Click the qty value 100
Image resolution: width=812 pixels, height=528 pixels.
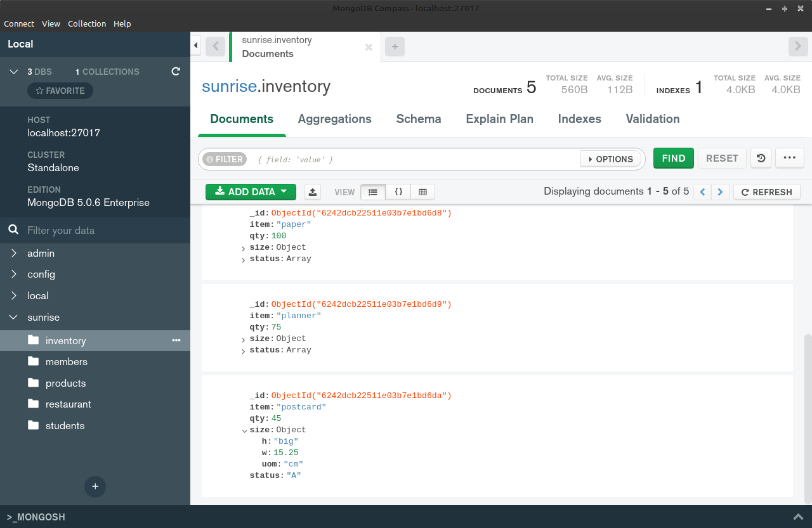tap(278, 236)
